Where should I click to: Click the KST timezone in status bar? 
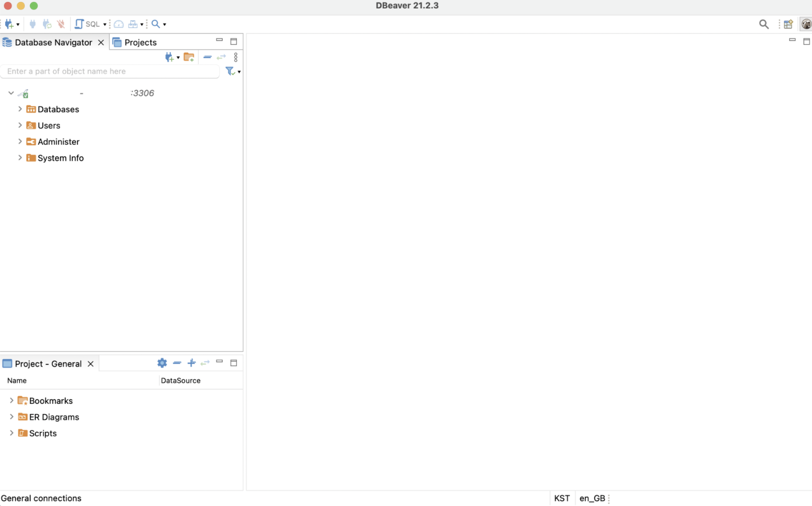562,498
